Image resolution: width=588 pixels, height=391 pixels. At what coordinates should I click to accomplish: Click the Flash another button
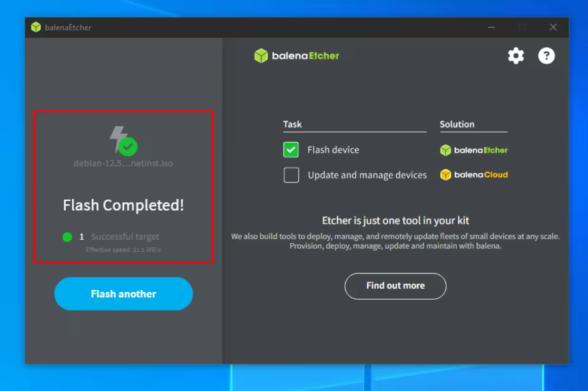pos(124,294)
